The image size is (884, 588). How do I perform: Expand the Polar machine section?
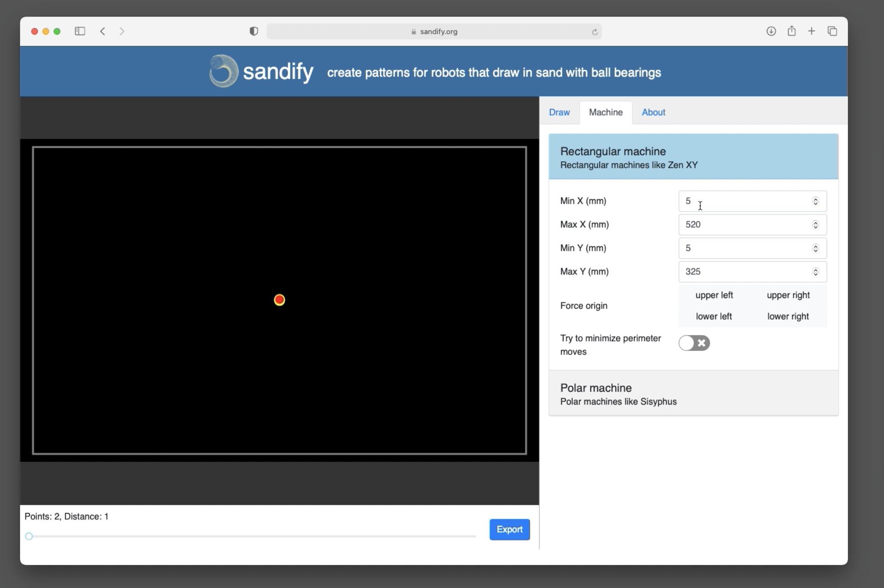click(x=694, y=393)
